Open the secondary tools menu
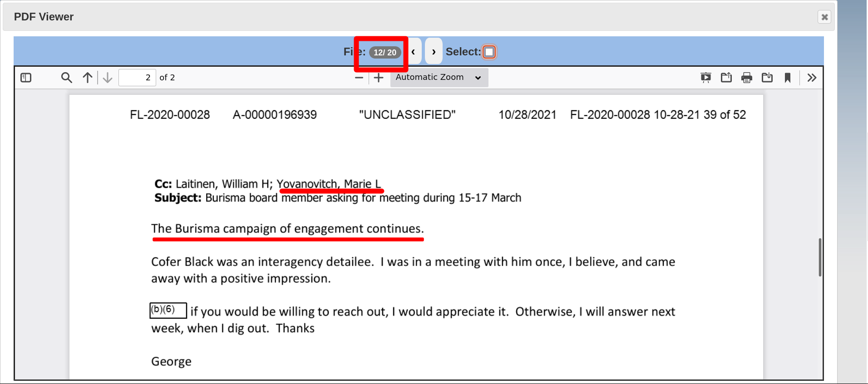This screenshot has height=384, width=868. coord(812,78)
